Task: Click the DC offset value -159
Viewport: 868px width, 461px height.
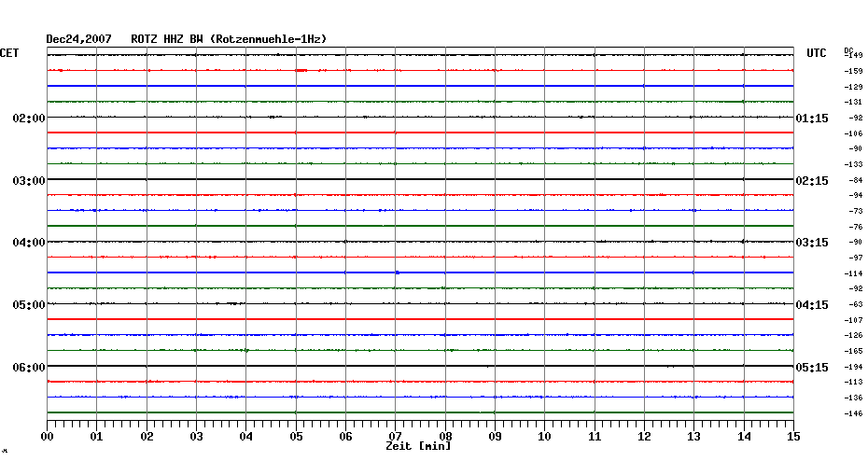Action: (x=854, y=72)
